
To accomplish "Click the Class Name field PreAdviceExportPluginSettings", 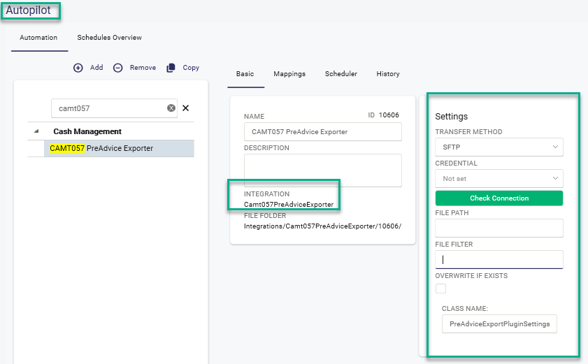I will [x=499, y=324].
